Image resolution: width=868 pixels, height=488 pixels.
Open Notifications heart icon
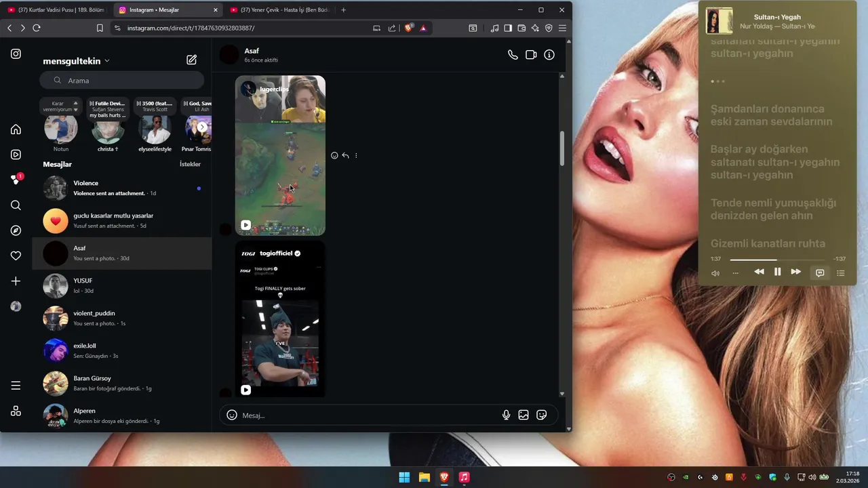(16, 256)
